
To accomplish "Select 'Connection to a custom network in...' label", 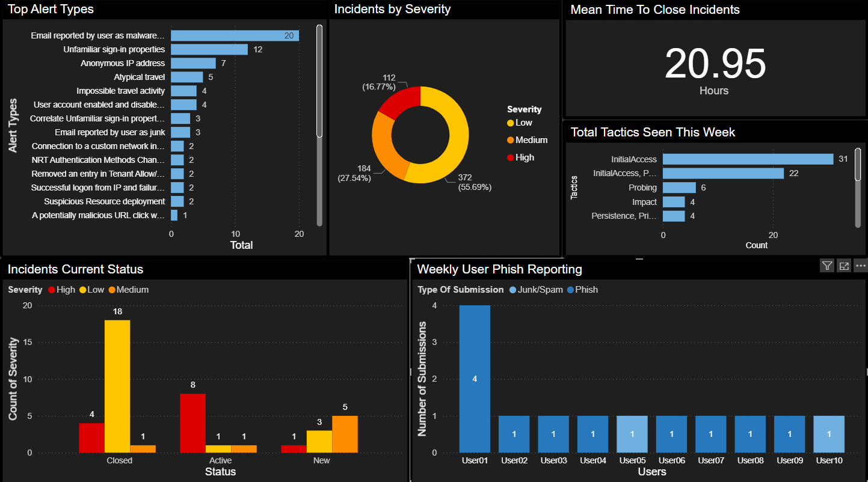I will tap(98, 146).
